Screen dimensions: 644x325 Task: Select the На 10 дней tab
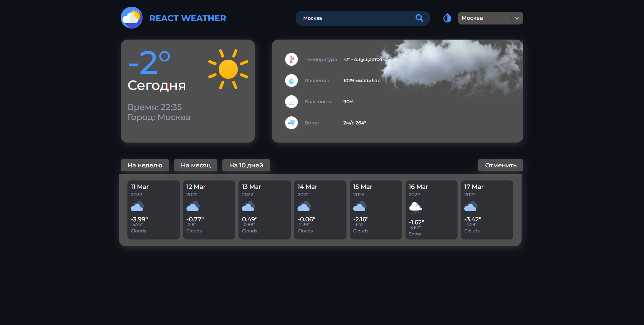pos(246,165)
